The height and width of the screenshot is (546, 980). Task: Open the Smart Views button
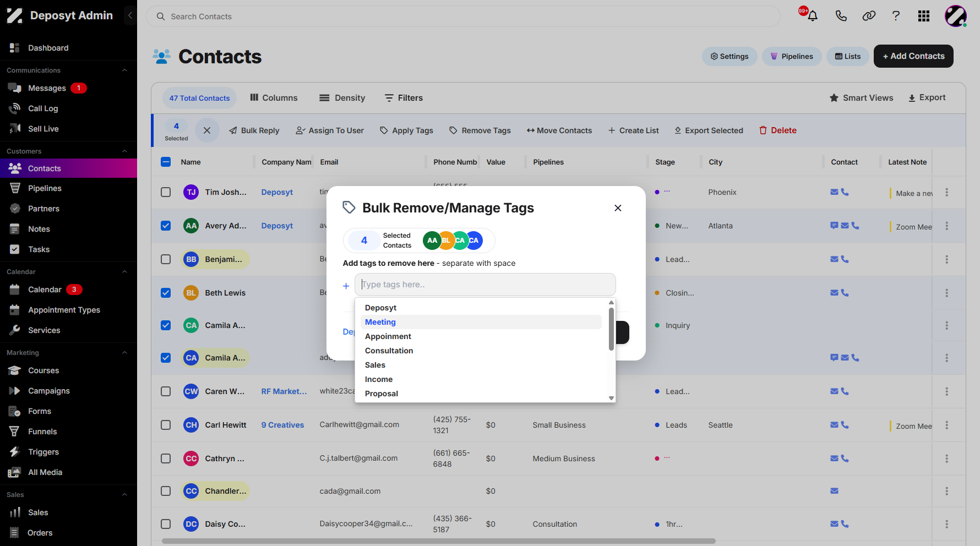click(x=861, y=98)
